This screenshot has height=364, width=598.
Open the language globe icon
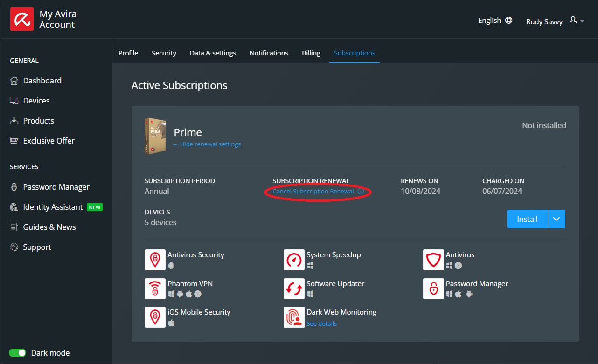tap(509, 21)
